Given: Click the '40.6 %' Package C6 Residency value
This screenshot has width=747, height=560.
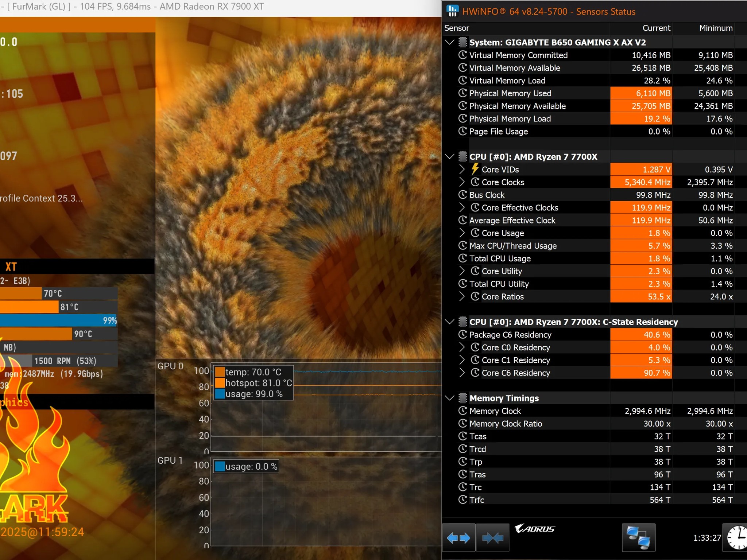Looking at the screenshot, I should click(657, 335).
